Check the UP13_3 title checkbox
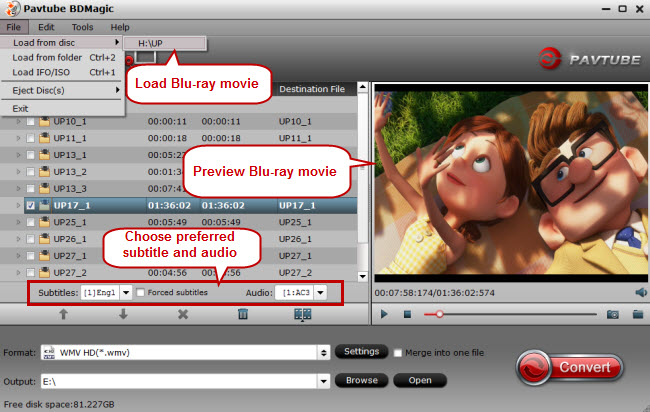Viewport: 650px width, 412px height. tap(30, 189)
